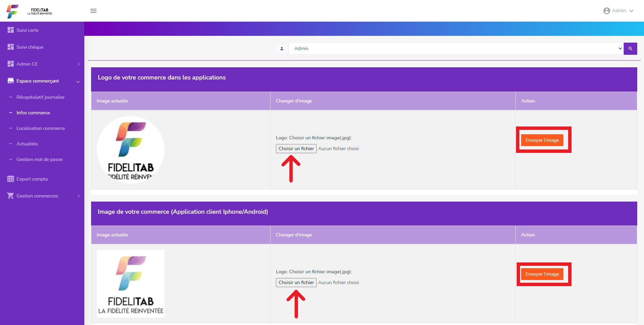644x325 pixels.
Task: Click the Gestion commerces cart icon
Action: coord(10,196)
